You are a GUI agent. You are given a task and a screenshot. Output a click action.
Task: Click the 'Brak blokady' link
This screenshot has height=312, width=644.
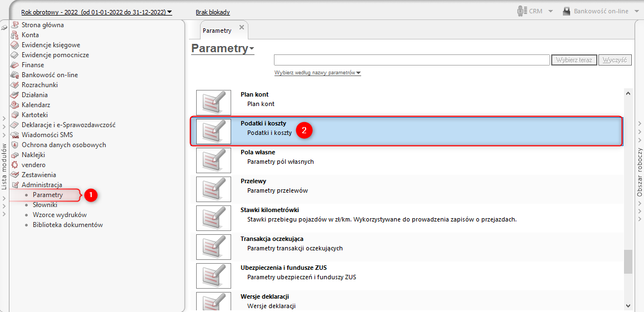(x=212, y=12)
